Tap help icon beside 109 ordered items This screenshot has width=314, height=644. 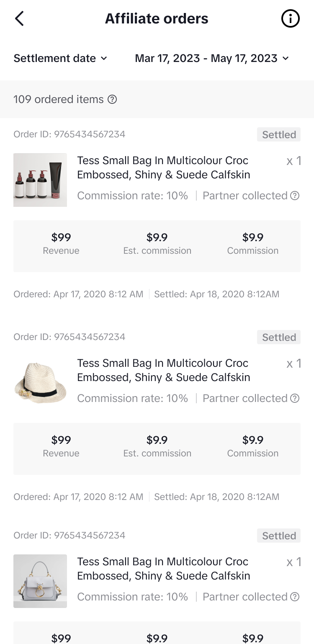[112, 100]
